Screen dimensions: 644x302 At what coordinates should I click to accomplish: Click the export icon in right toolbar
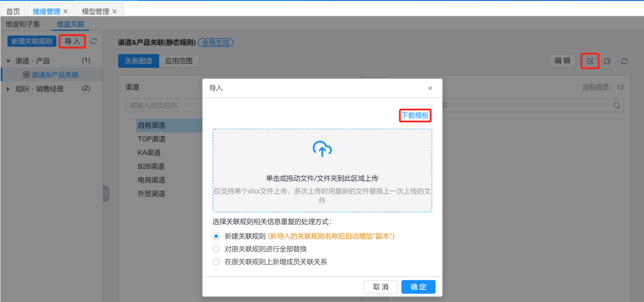pos(607,61)
